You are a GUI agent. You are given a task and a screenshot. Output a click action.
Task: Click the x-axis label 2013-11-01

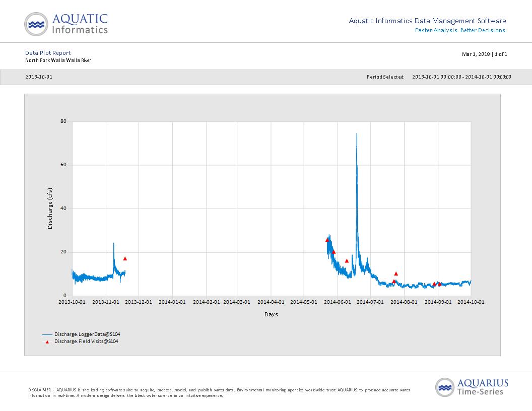106,302
